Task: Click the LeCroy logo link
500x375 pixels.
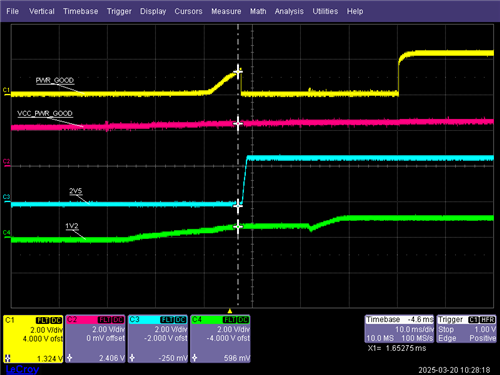Action: [x=22, y=369]
